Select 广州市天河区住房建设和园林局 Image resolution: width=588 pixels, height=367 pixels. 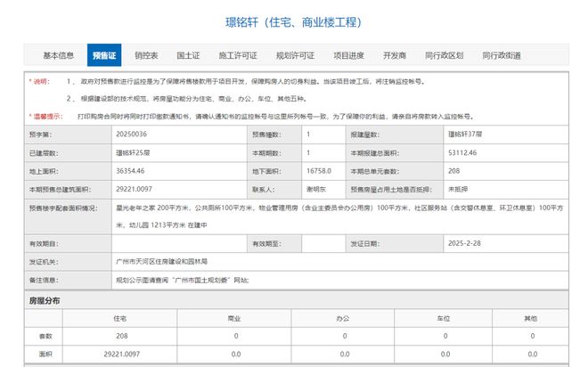click(161, 262)
